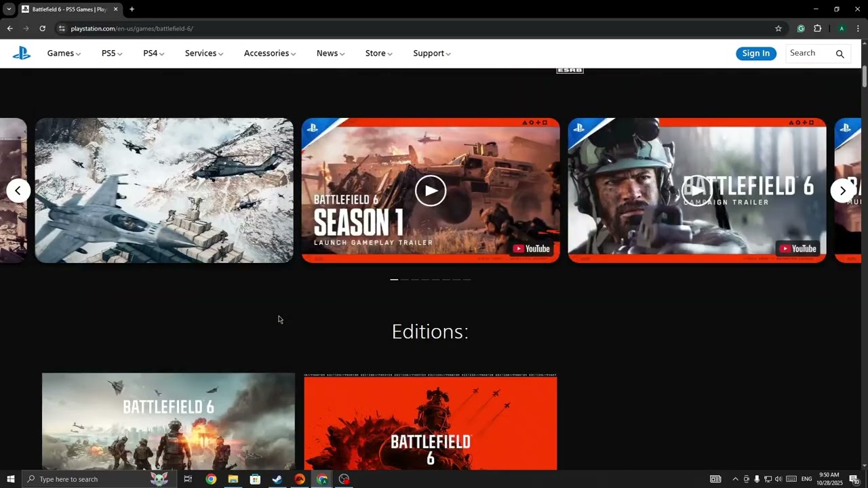868x488 pixels.
Task: Expand the PS4 menu
Action: (153, 54)
